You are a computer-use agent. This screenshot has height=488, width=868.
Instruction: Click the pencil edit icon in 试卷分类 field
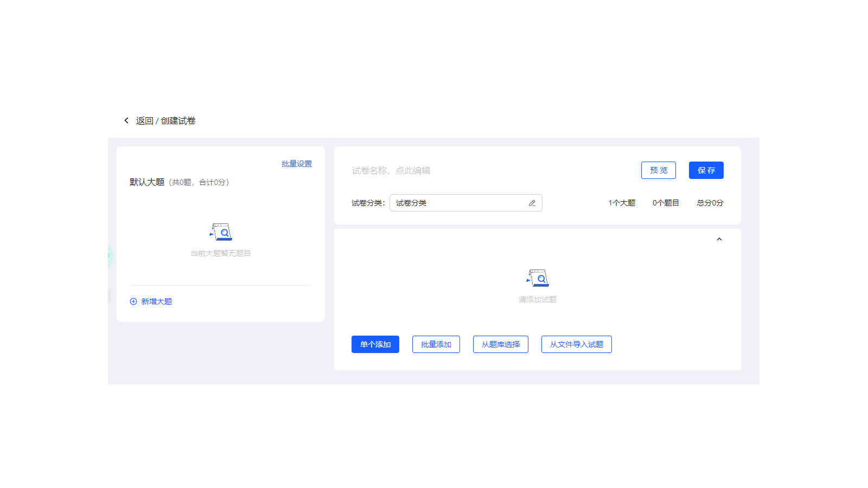[532, 203]
